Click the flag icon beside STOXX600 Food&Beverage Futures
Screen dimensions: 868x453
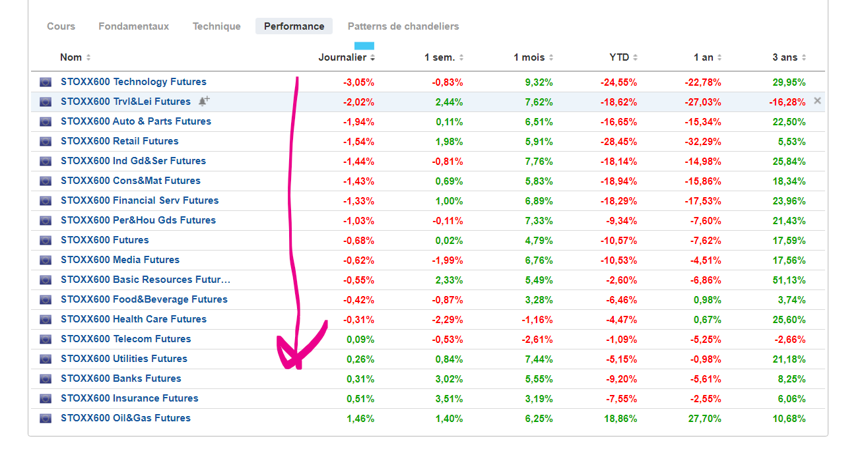pos(46,300)
